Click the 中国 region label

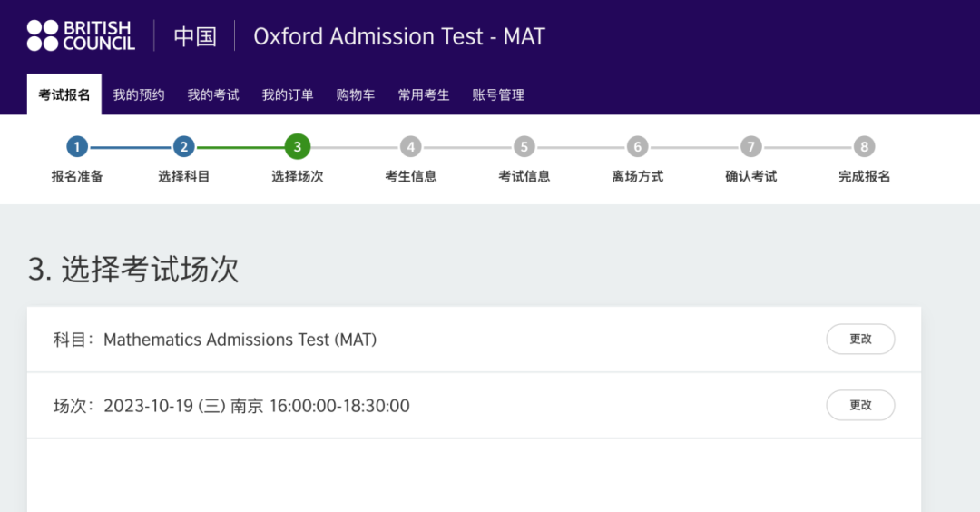tap(195, 36)
